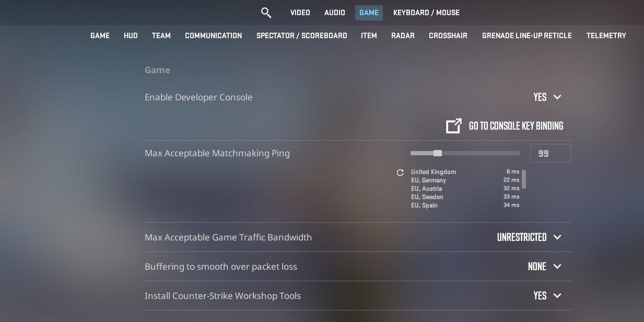
Task: Click the external link icon beside console key binding
Action: (x=453, y=125)
